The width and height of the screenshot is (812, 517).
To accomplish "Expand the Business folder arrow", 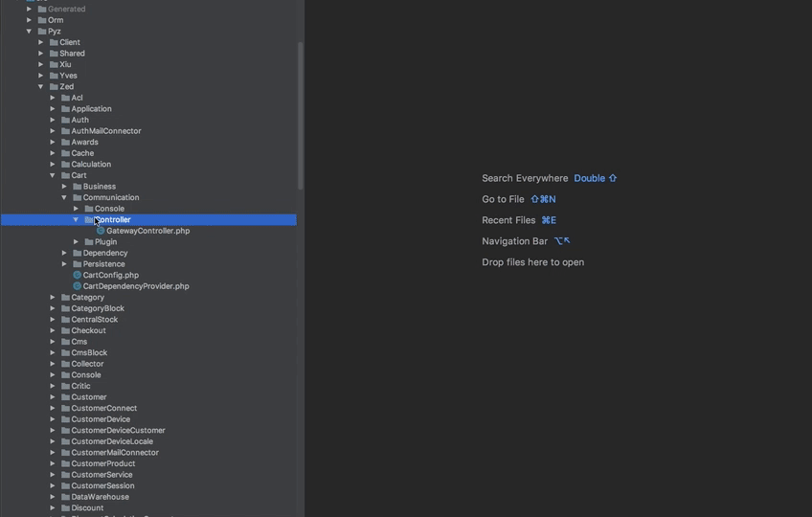I will [64, 187].
